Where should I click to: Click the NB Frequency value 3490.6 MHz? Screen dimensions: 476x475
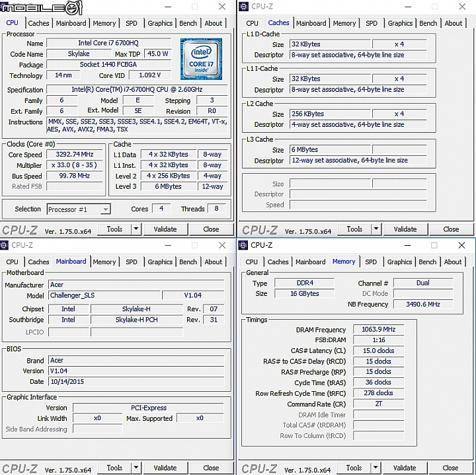[423, 305]
